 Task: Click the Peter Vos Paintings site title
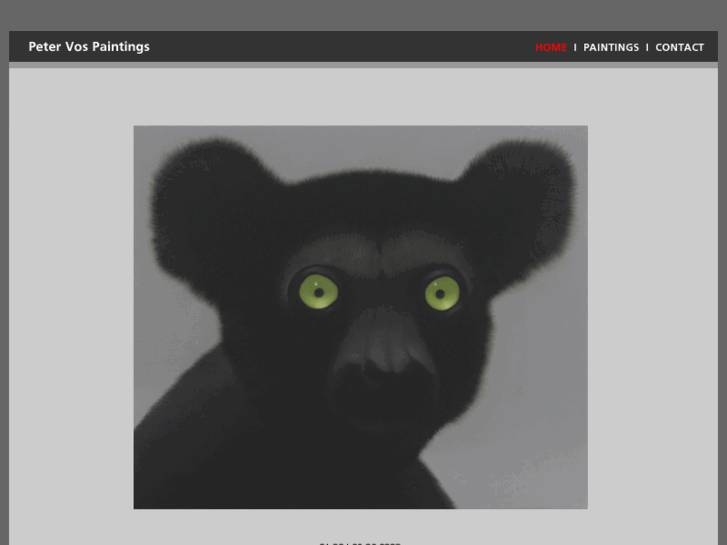pos(89,47)
